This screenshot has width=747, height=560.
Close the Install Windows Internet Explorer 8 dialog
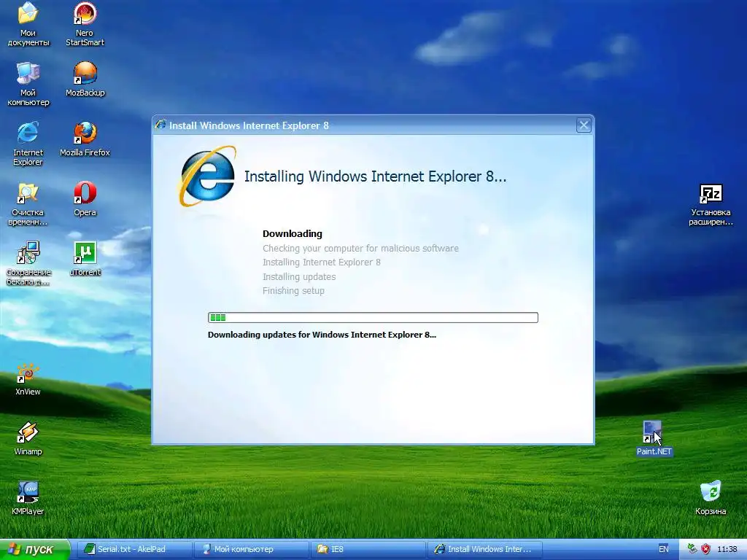[x=584, y=125]
